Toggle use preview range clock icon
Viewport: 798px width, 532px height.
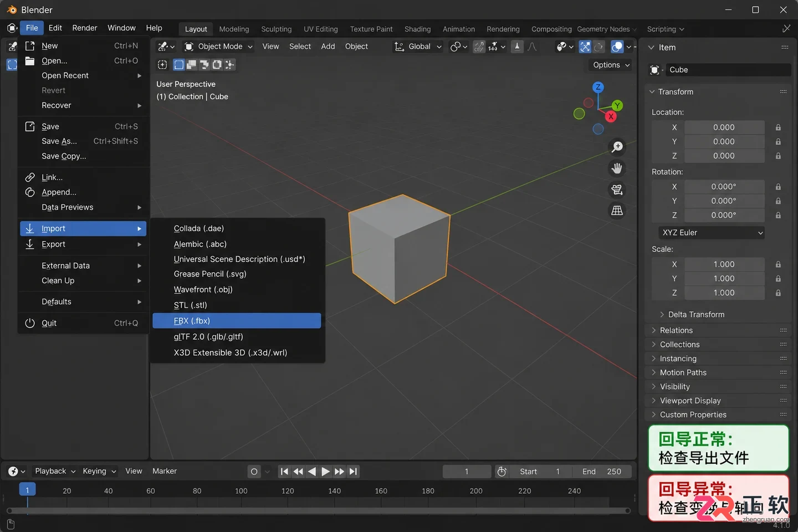pos(502,472)
